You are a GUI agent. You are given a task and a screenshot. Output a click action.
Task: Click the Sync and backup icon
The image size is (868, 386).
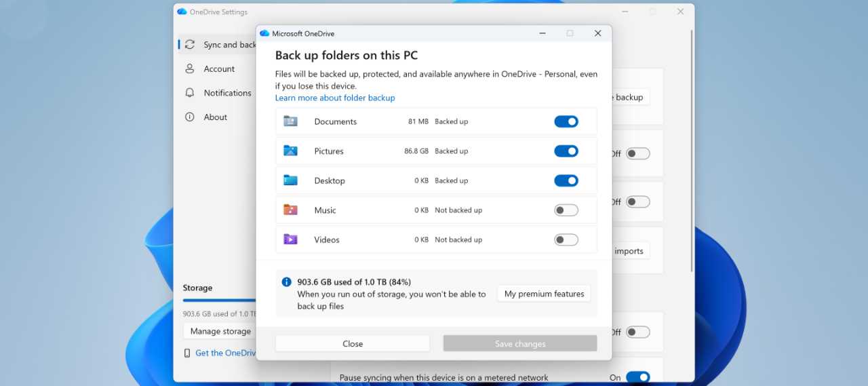coord(190,45)
